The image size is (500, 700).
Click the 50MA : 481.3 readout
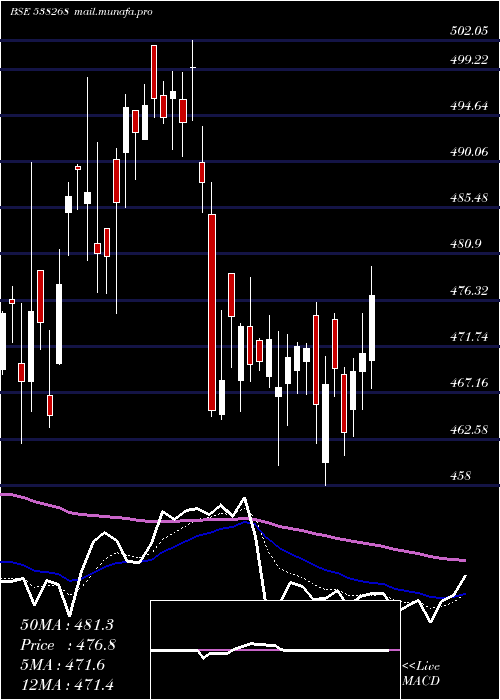(x=67, y=625)
